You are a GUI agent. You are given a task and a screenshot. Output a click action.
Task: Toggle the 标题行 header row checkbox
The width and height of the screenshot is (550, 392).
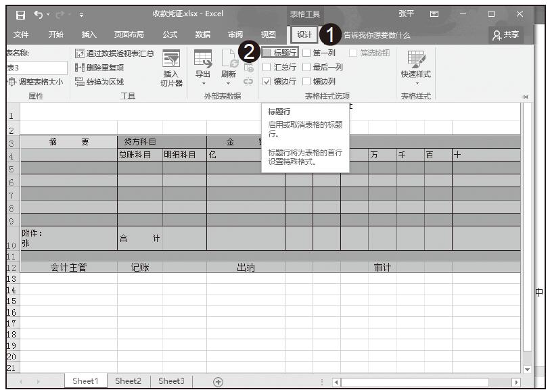click(x=267, y=53)
